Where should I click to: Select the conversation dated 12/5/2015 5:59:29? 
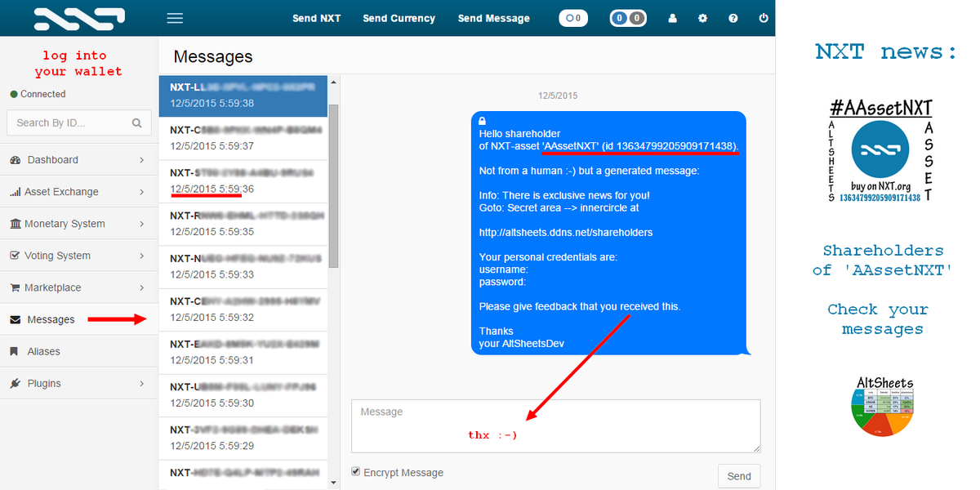click(243, 438)
